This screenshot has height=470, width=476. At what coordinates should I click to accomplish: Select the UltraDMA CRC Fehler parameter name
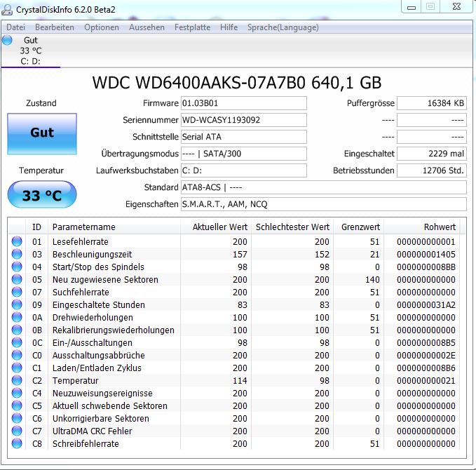pos(93,431)
